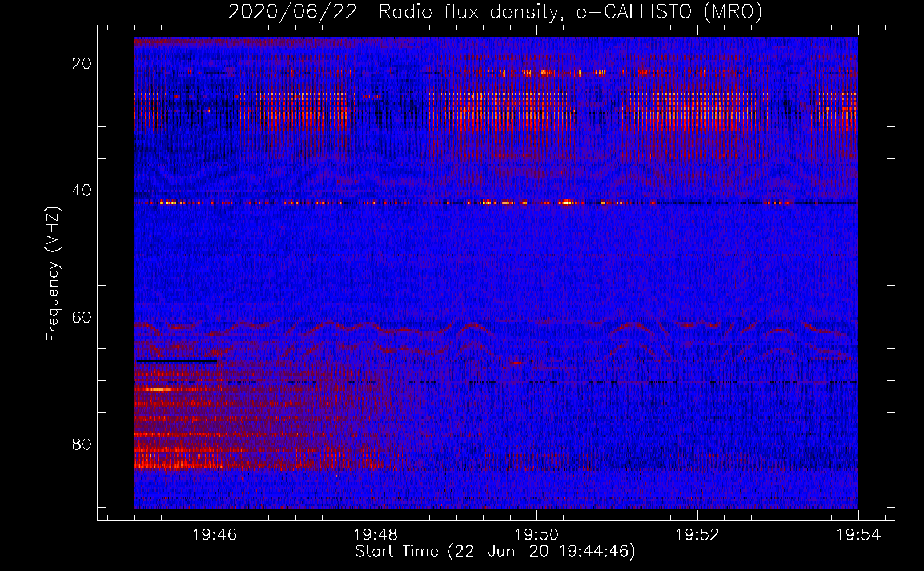Click the dark blue bar near 67 MHz
The width and height of the screenshot is (924, 571).
pyautogui.click(x=177, y=361)
